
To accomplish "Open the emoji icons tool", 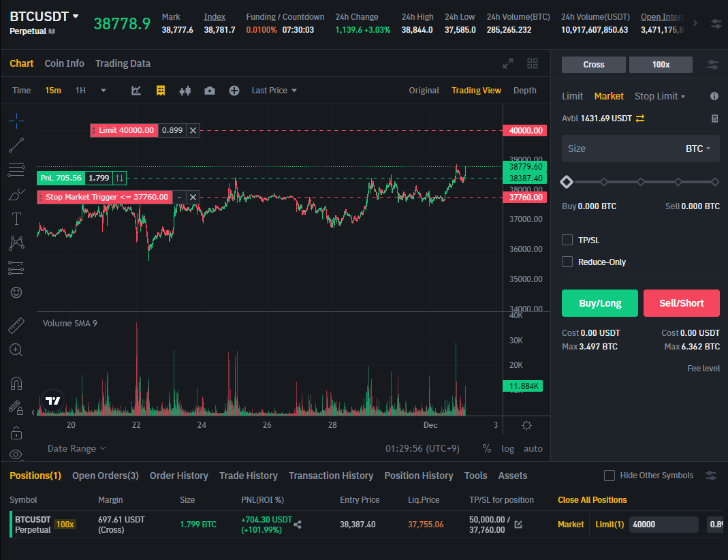I will 16,292.
